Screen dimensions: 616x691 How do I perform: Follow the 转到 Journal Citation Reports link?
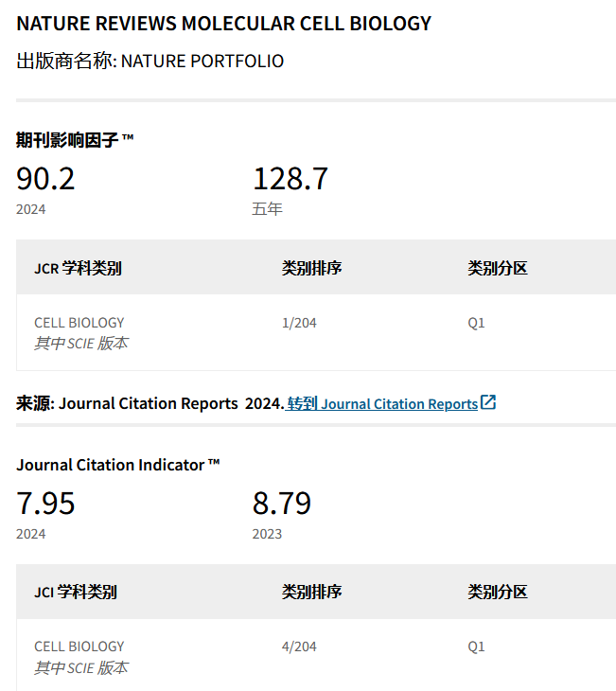(x=382, y=404)
